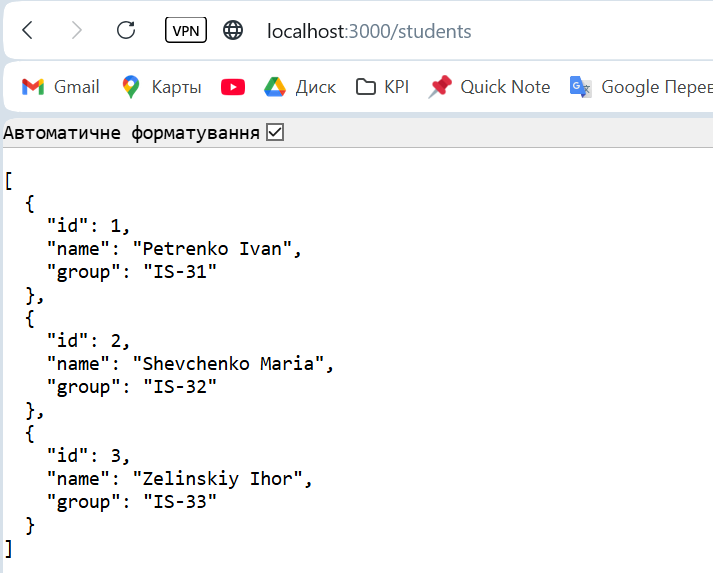Click the Автоматичне форматування label text
713x573 pixels.
click(131, 133)
